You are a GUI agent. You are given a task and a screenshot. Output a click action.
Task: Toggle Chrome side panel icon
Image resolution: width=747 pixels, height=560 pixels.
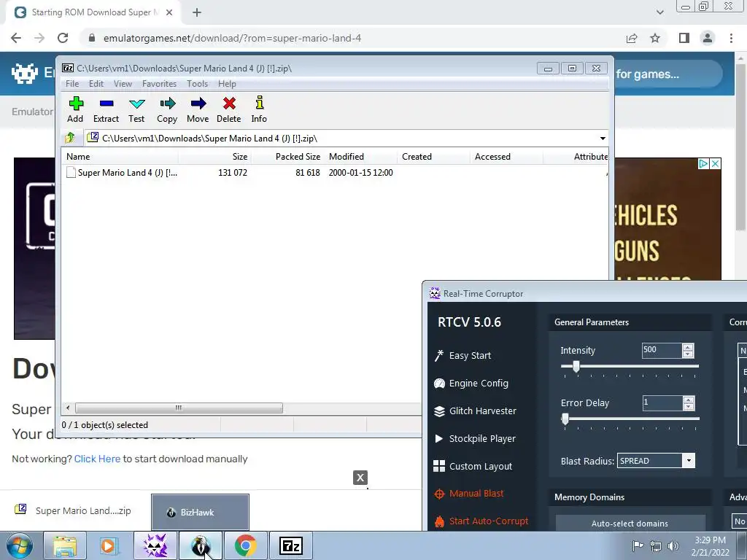coord(684,38)
